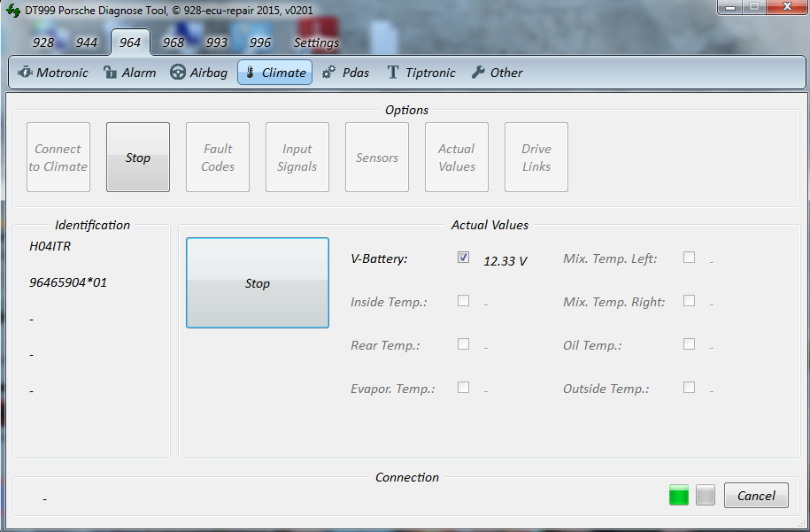The image size is (810, 532).
Task: Open the Pdas gears module
Action: pos(345,73)
